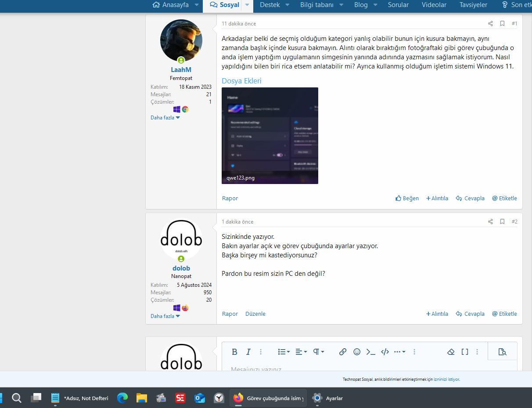The image size is (532, 408).
Task: Remove formatting with the eraser icon
Action: (x=451, y=352)
